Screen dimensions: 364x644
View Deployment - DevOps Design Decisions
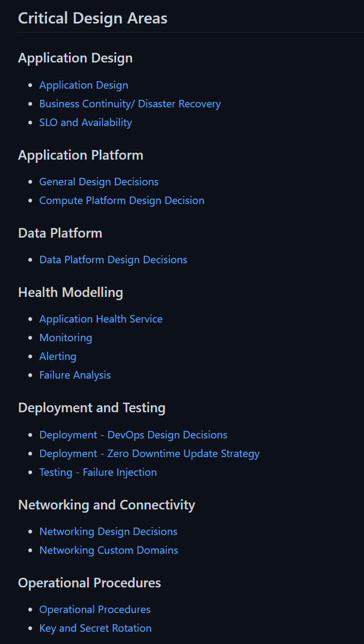133,435
